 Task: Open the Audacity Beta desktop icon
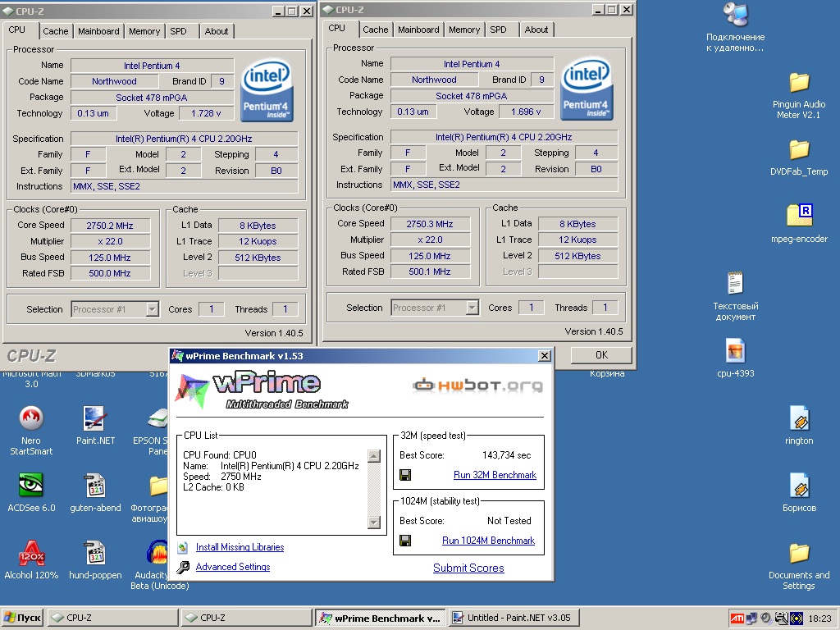157,553
